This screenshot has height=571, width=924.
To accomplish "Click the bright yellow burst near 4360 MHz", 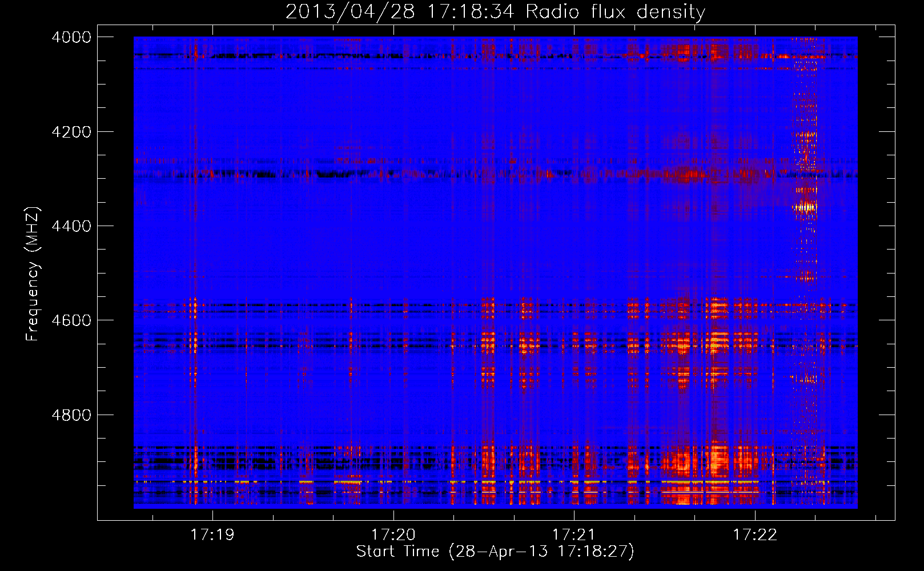I will click(x=805, y=207).
